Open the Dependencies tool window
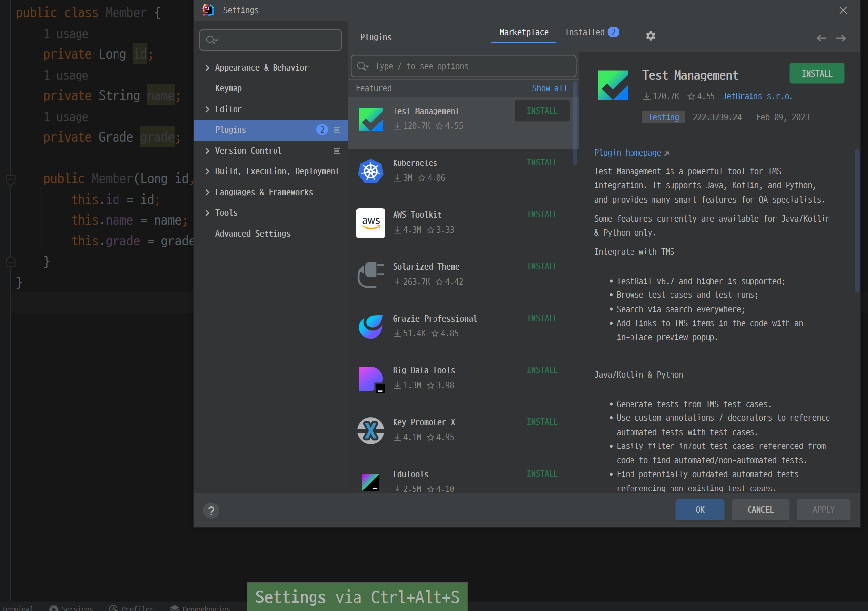This screenshot has height=611, width=868. 200,608
